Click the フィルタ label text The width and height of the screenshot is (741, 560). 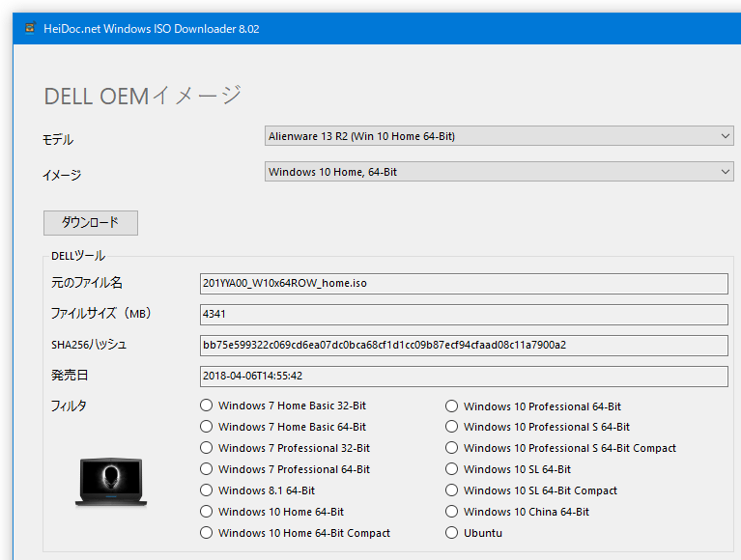69,406
